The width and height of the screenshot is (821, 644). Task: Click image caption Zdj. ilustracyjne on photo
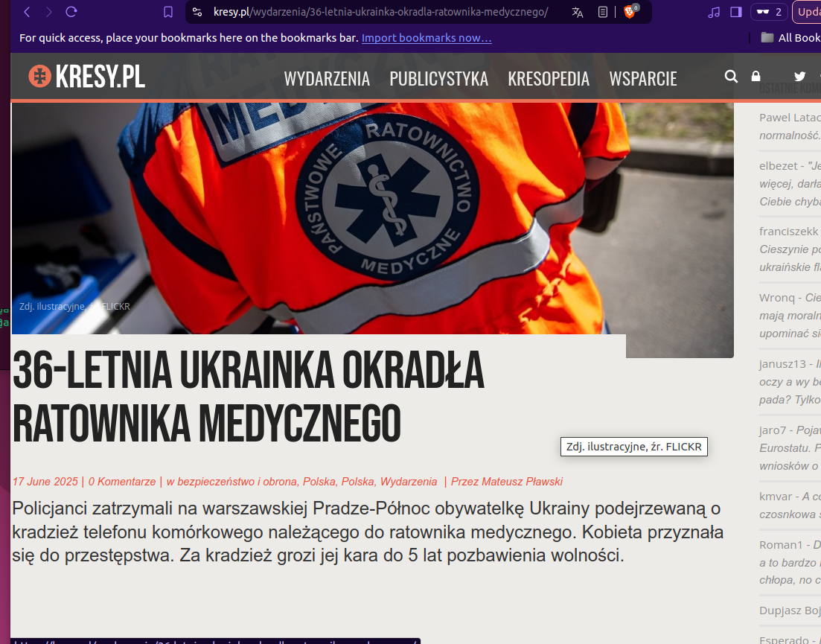coord(74,306)
